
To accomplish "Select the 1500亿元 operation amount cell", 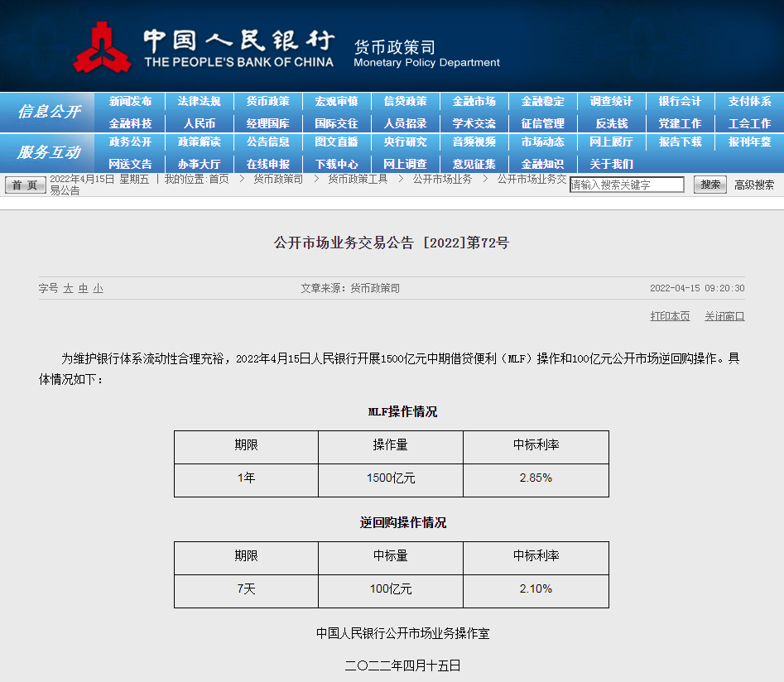I will 391,480.
